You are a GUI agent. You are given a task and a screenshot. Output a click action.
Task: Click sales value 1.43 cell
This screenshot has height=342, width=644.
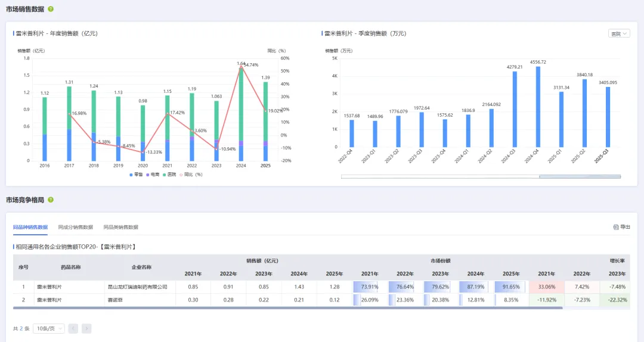point(299,287)
